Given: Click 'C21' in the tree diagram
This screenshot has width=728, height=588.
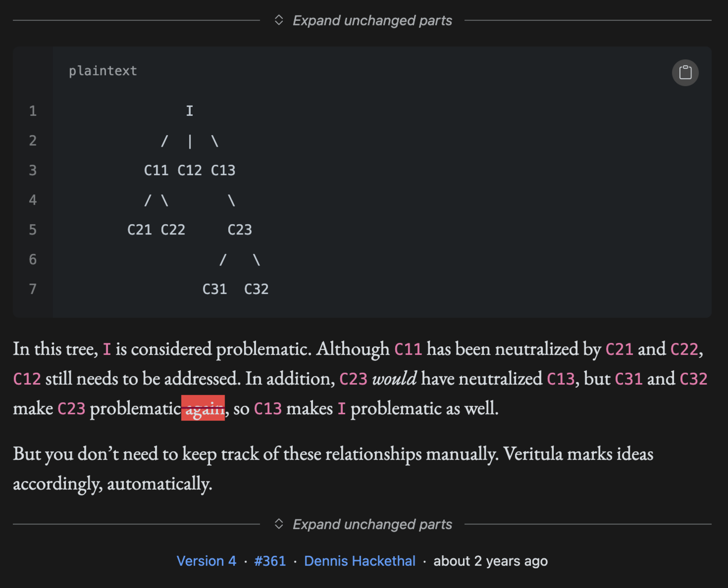Looking at the screenshot, I should [x=139, y=230].
